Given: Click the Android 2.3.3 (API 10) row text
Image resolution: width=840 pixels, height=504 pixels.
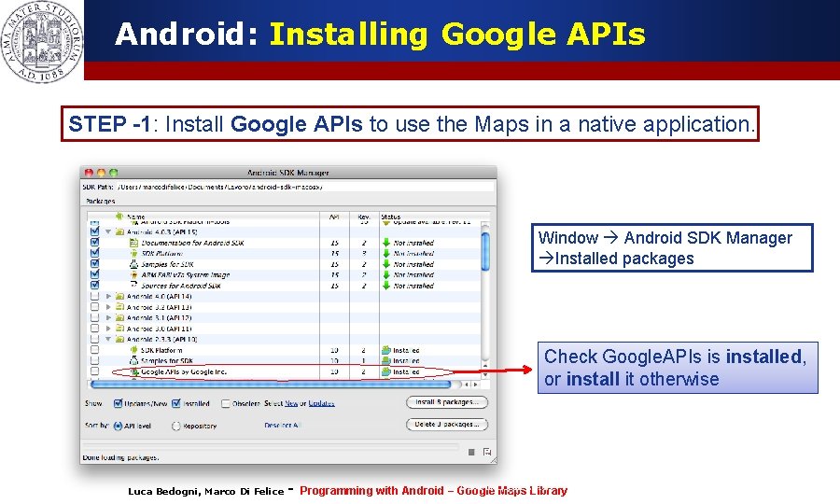Looking at the screenshot, I should tap(161, 339).
